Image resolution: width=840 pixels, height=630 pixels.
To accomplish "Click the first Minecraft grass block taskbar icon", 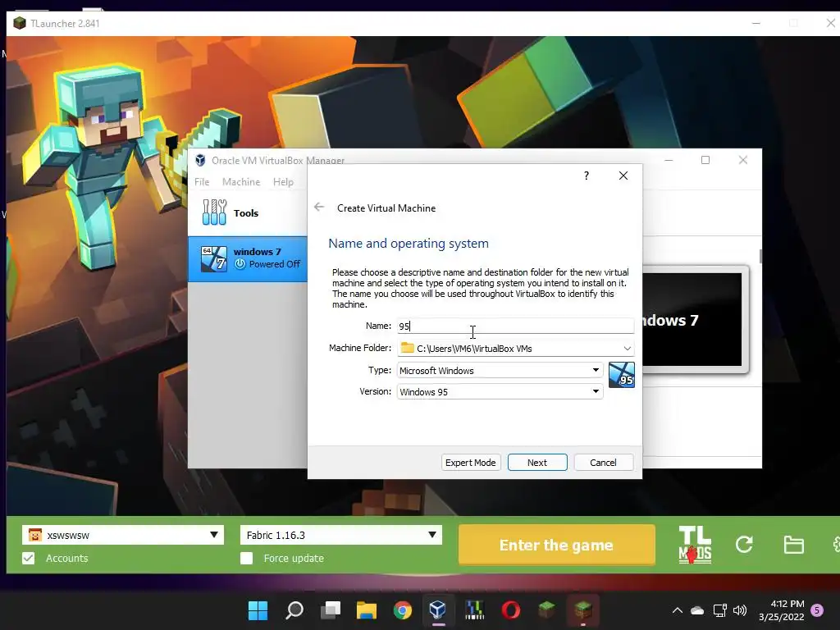I will pyautogui.click(x=546, y=609).
